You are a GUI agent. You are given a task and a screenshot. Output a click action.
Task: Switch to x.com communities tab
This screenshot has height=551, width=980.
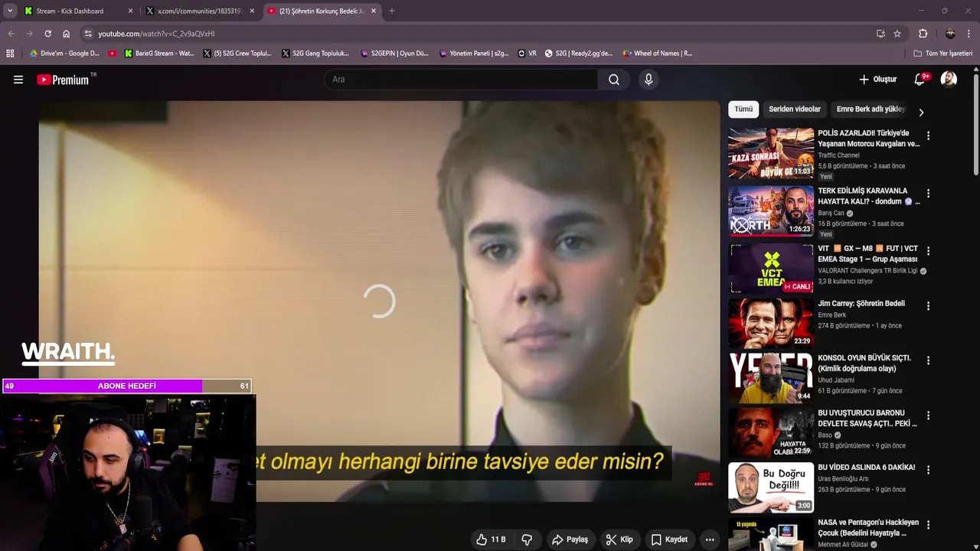[199, 11]
